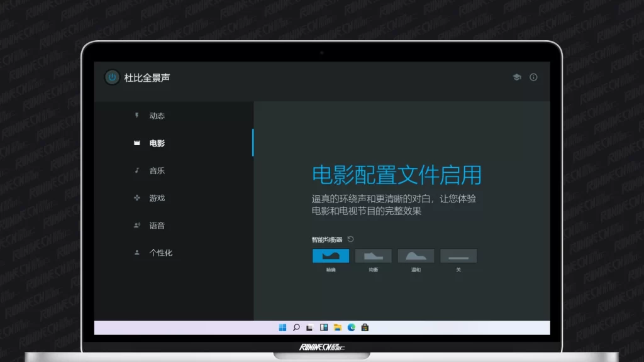Click the taskbar search magnifier
The height and width of the screenshot is (362, 644).
(x=296, y=327)
